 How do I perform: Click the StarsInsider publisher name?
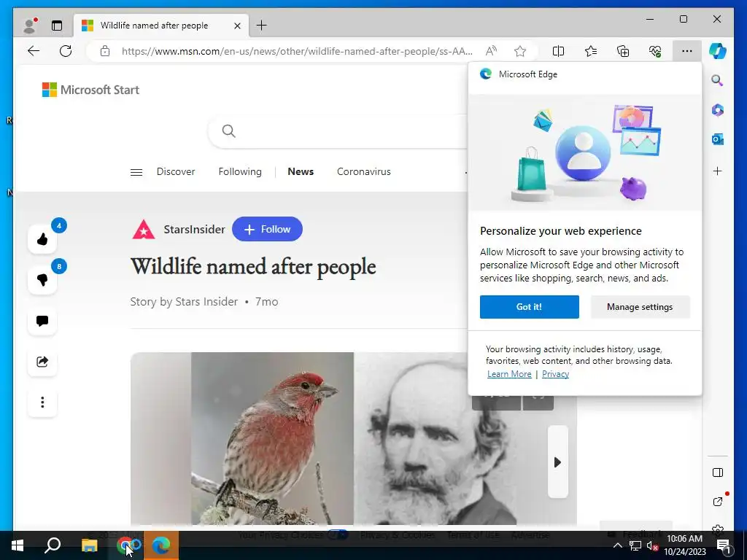[194, 229]
